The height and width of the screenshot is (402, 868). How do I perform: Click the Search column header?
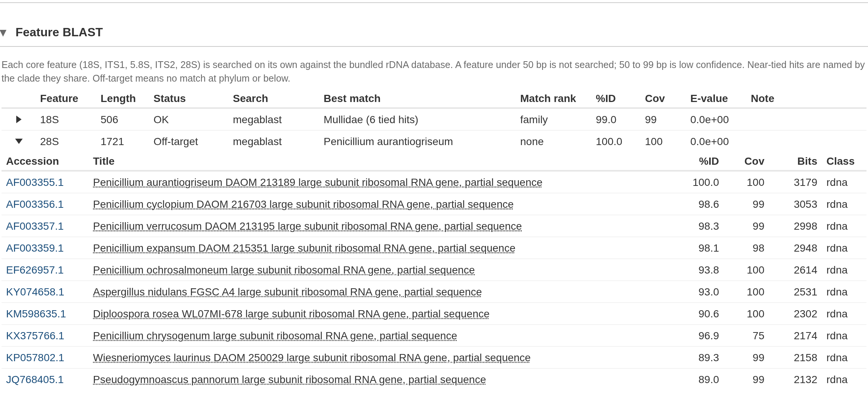(250, 99)
